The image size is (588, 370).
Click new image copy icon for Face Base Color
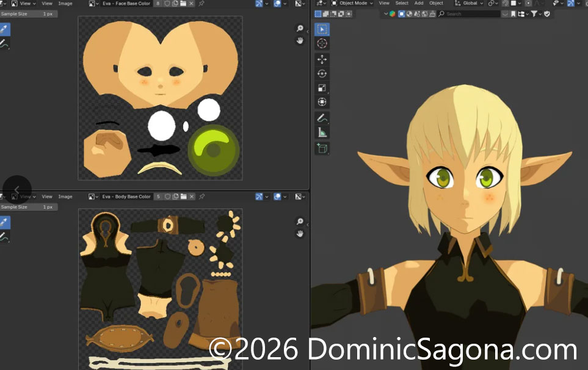[175, 4]
